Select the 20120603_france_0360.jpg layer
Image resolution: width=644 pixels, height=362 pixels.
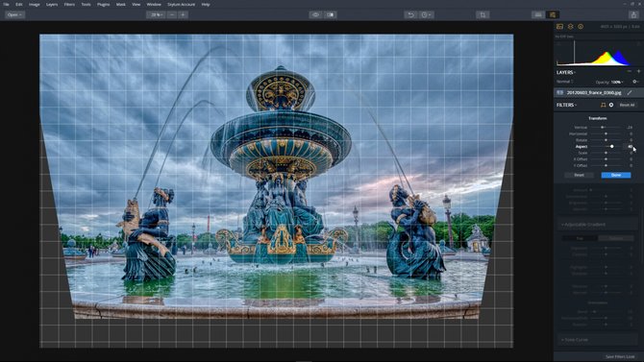tap(598, 93)
